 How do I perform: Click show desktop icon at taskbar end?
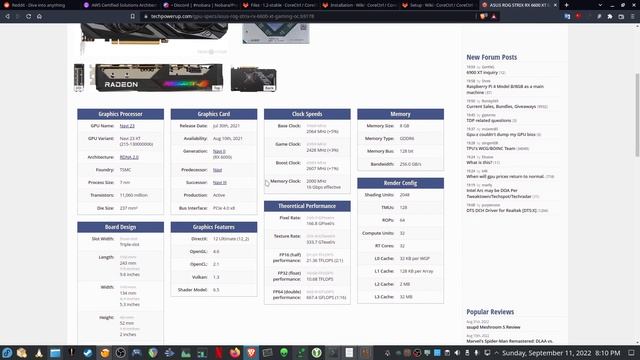click(631, 353)
